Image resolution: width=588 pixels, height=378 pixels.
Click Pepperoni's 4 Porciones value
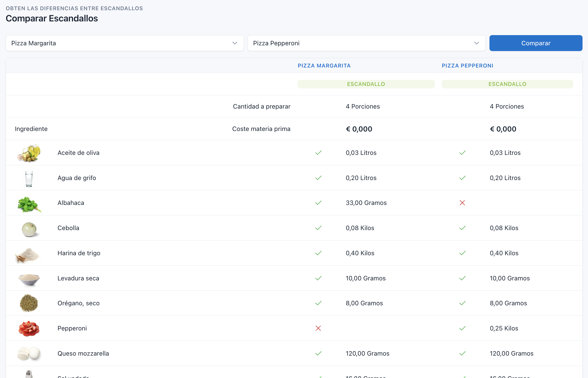coord(507,106)
